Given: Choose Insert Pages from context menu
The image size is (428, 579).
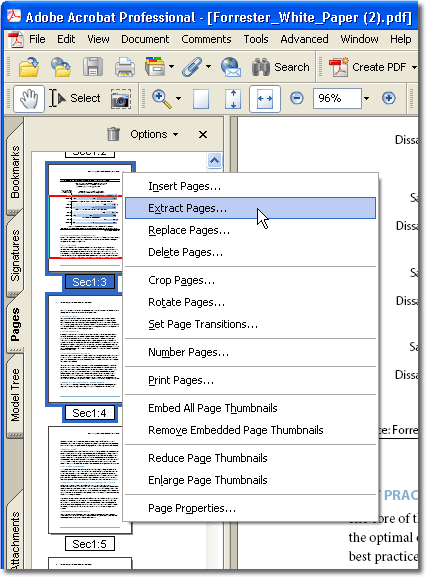Looking at the screenshot, I should (x=250, y=186).
